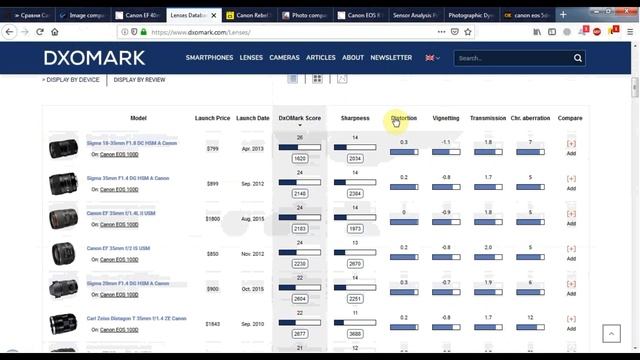Add Carl Zeiss Distagon 35mm to compare

point(571,324)
